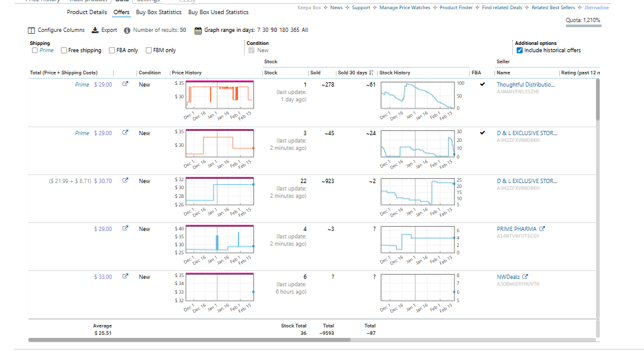Open external link icon for the $30.70 offer

pos(125,181)
